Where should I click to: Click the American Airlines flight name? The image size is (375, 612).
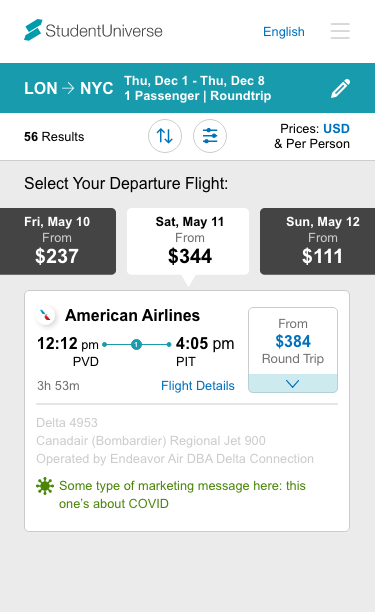(132, 315)
